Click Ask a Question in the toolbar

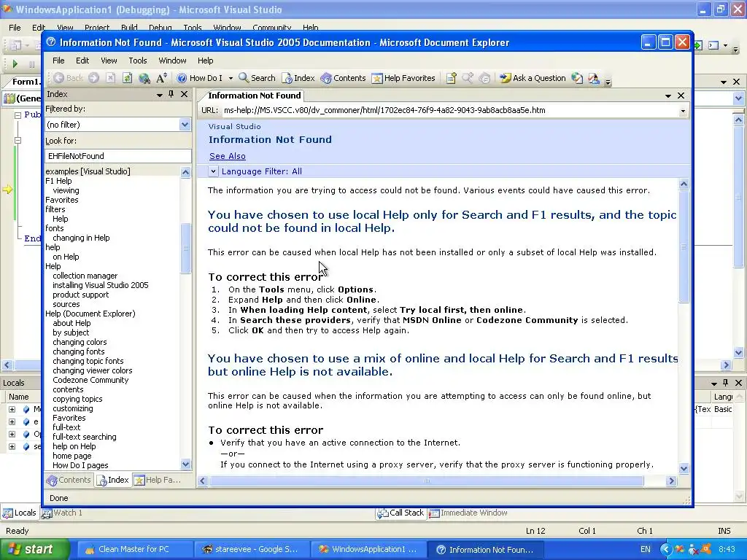coord(533,78)
